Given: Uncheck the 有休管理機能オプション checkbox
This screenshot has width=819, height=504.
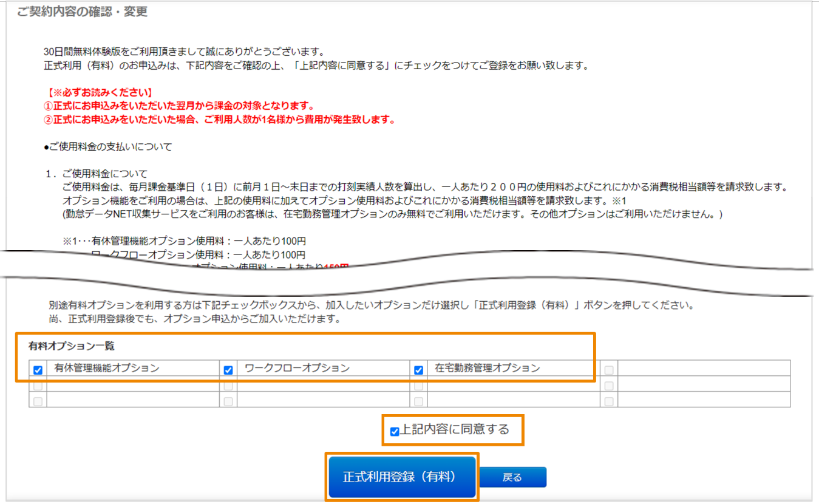Looking at the screenshot, I should 37,369.
